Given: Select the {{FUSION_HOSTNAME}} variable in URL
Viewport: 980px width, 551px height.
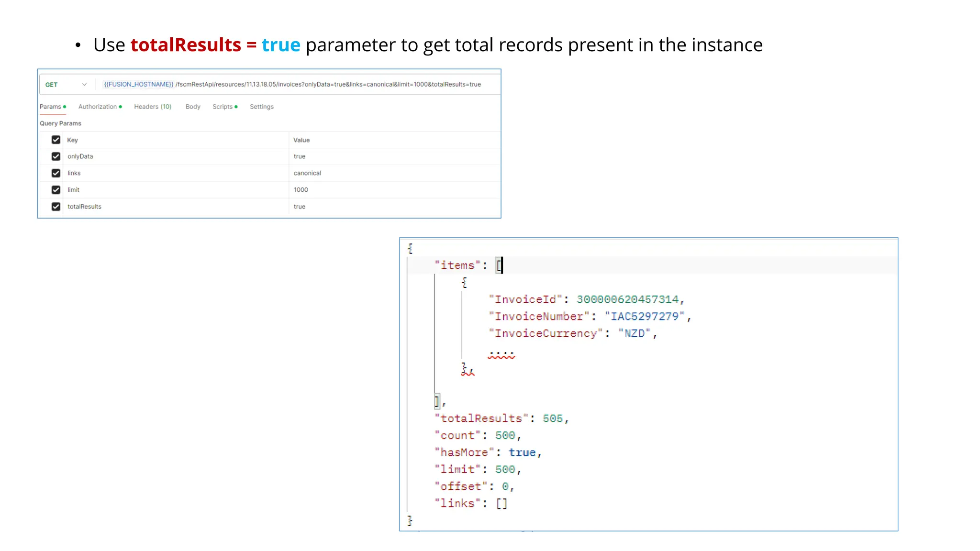Looking at the screenshot, I should 138,85.
